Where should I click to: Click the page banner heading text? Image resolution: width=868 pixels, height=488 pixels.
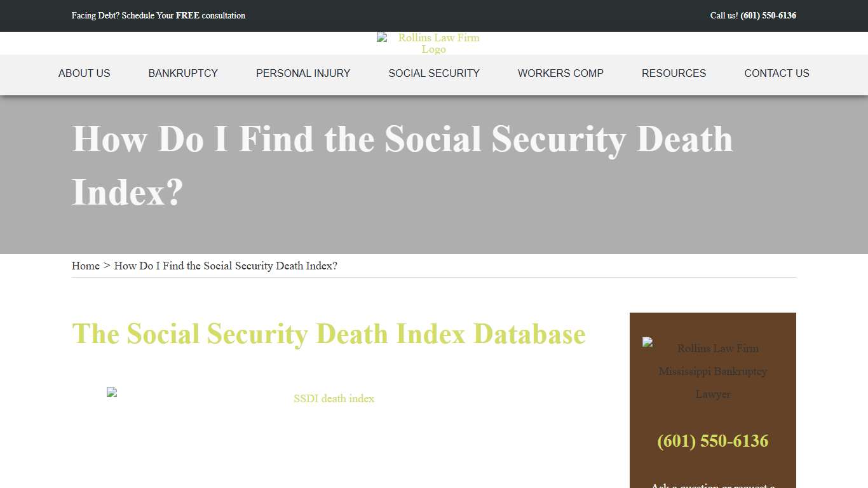[402, 165]
